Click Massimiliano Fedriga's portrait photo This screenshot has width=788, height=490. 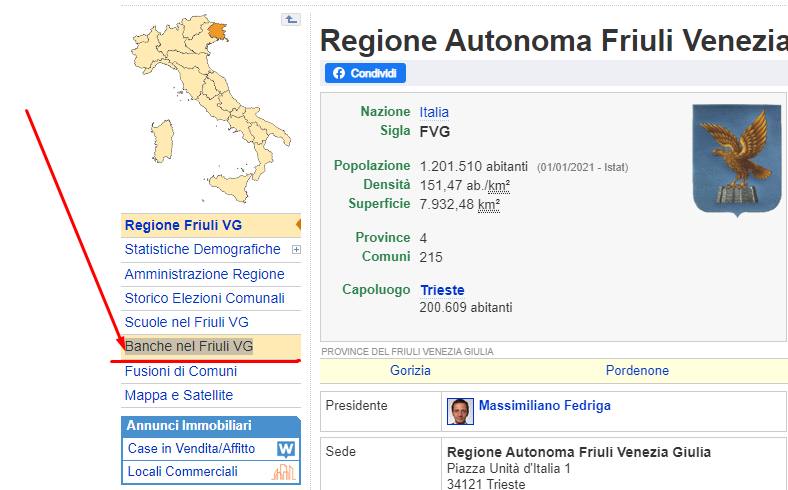click(460, 411)
